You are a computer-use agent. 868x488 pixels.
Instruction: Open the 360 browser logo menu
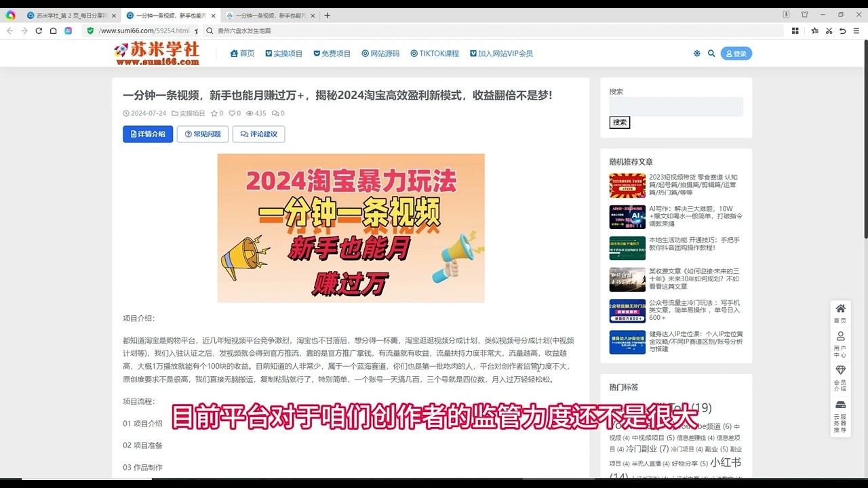click(x=10, y=15)
